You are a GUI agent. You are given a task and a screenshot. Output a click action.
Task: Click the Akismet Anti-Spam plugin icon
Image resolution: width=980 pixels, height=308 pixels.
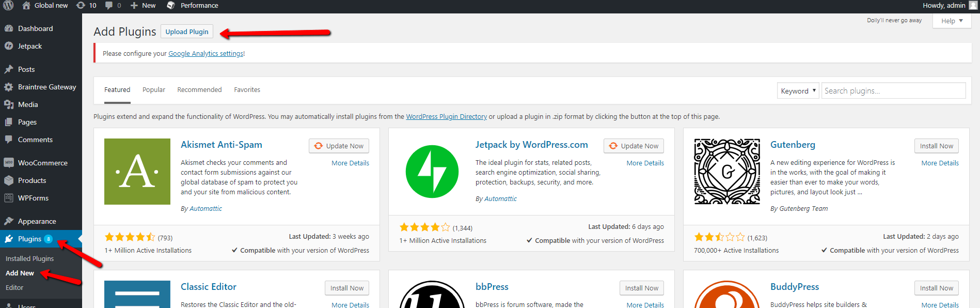pyautogui.click(x=137, y=172)
